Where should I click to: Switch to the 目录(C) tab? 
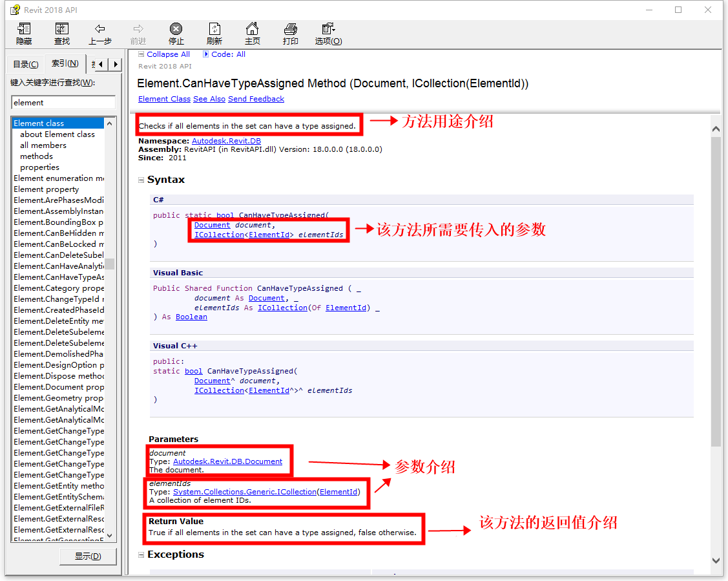(x=26, y=65)
